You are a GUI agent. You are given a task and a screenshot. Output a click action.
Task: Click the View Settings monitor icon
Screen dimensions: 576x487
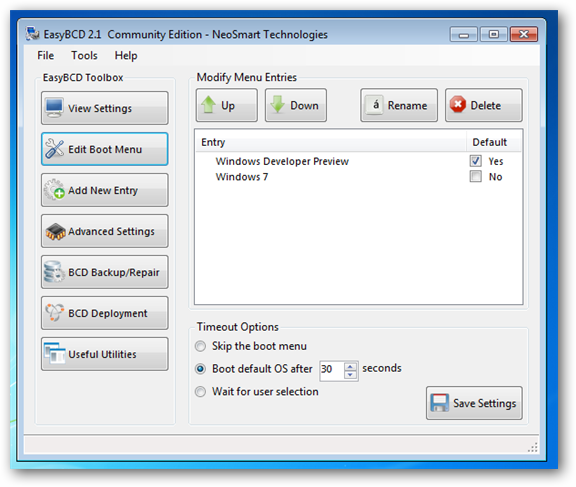click(x=54, y=108)
